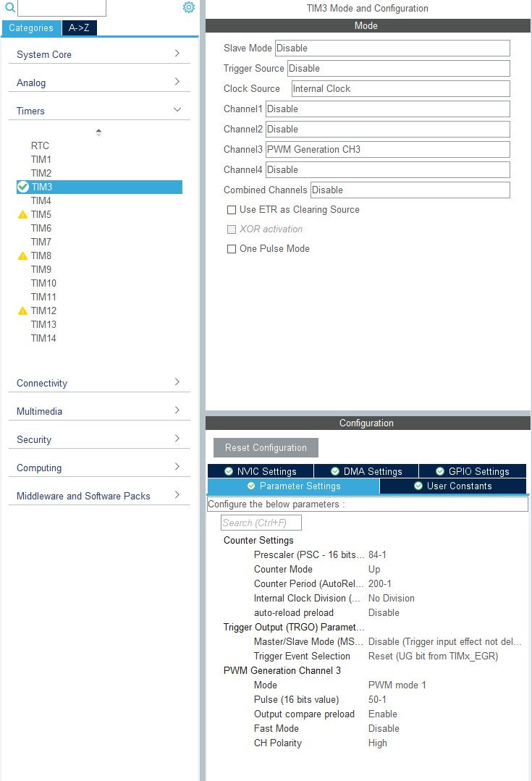Click the sort arrows icon above RTC
Image resolution: width=532 pixels, height=781 pixels.
98,132
